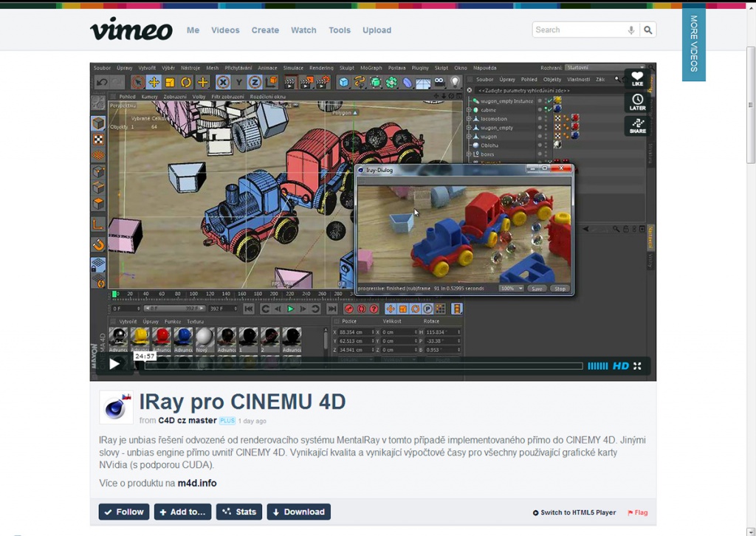This screenshot has width=756, height=536.
Task: Toggle the Y axis lock
Action: (x=238, y=83)
